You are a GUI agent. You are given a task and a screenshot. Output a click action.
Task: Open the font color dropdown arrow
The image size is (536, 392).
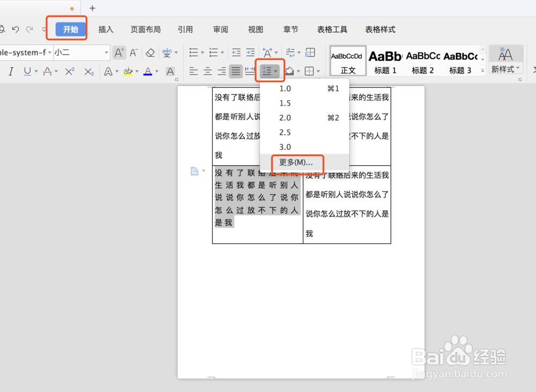click(155, 72)
